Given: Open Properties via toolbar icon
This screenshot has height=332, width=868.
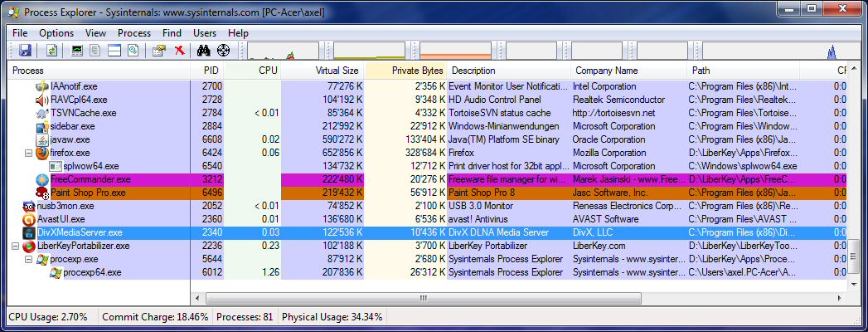Looking at the screenshot, I should click(159, 51).
